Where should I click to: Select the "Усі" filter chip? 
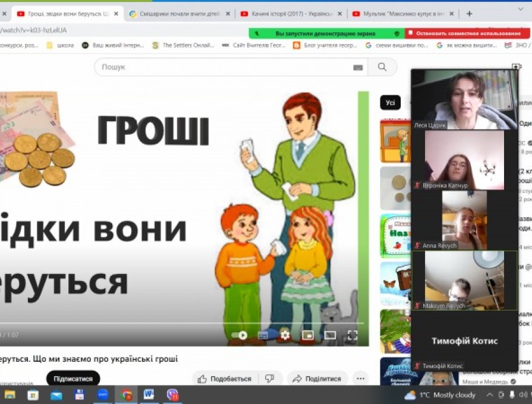390,103
